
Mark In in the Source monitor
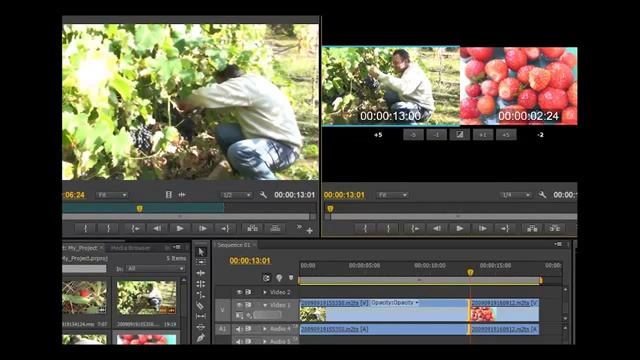tap(86, 229)
